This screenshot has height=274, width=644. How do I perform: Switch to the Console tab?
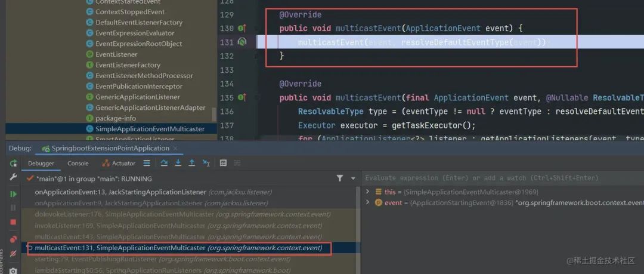tap(78, 164)
